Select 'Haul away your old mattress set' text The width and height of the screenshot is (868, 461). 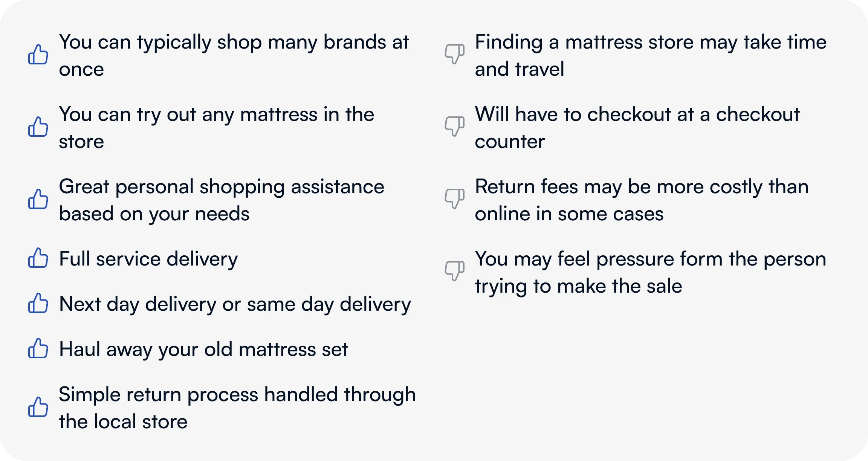(203, 350)
